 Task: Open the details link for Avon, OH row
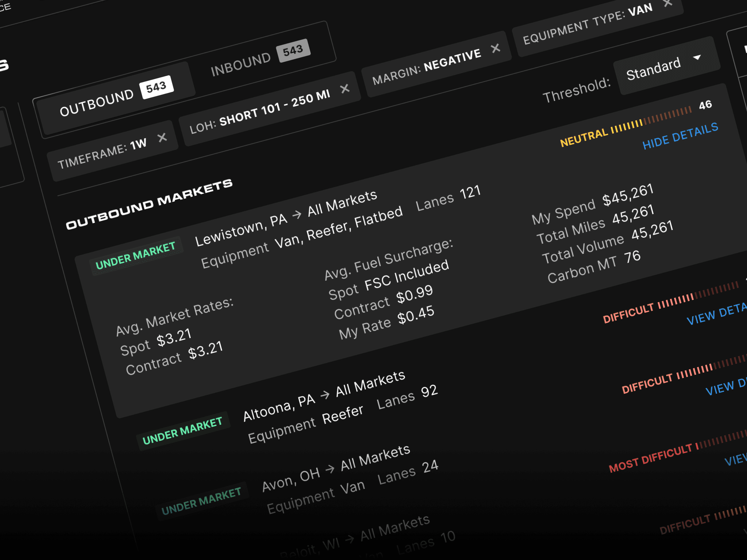coord(726,386)
